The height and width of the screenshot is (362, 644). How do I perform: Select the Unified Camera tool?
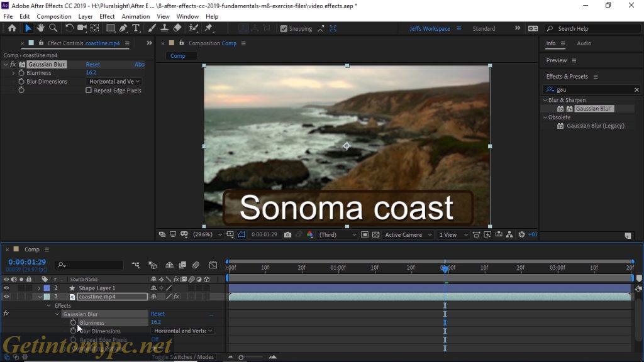tap(82, 28)
